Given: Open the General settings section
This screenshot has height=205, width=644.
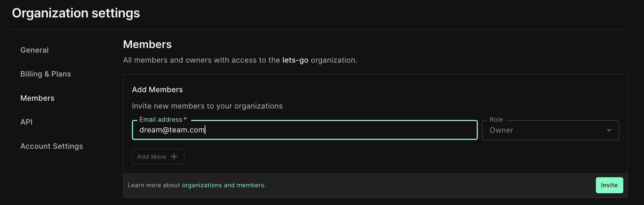Looking at the screenshot, I should tap(35, 50).
